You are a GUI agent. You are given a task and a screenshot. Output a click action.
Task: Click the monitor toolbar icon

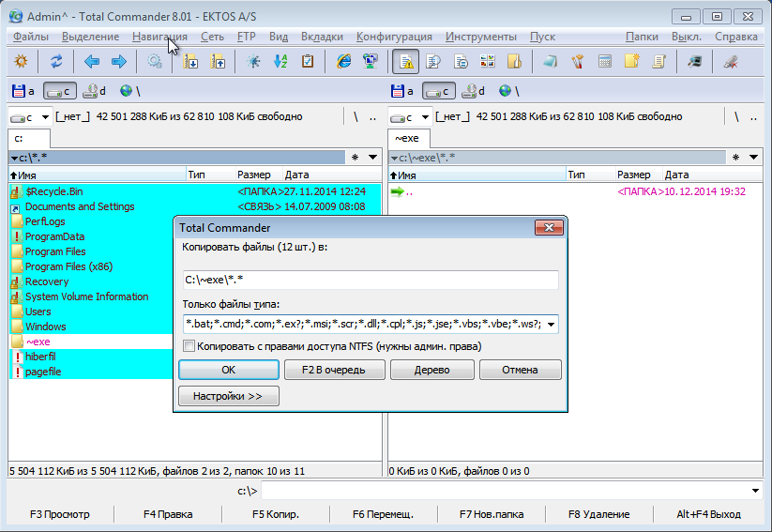[695, 62]
